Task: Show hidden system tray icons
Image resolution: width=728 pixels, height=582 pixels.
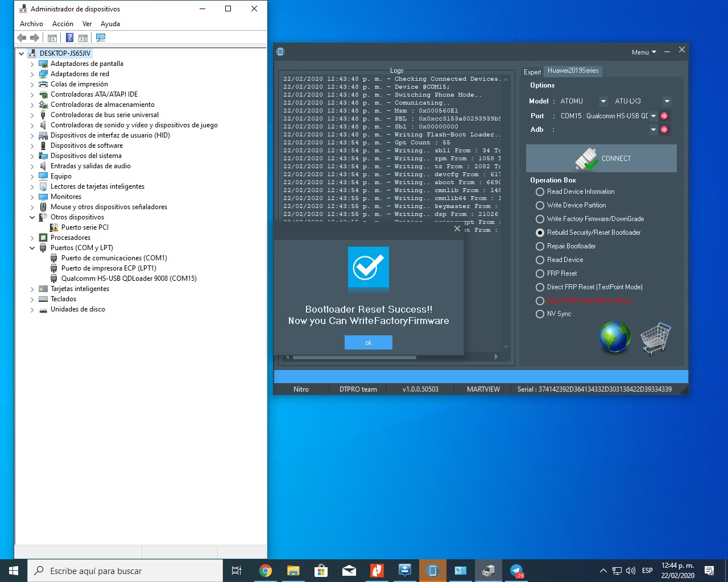Action: coord(603,571)
